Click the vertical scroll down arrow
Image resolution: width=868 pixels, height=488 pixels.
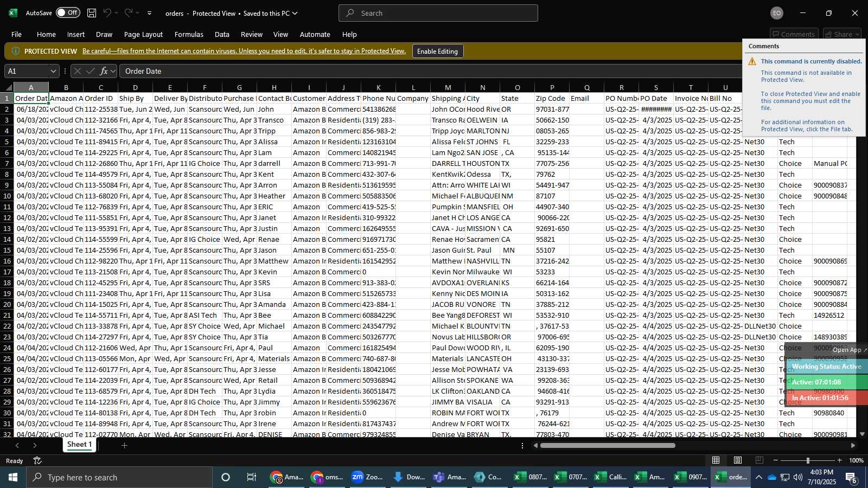[863, 434]
